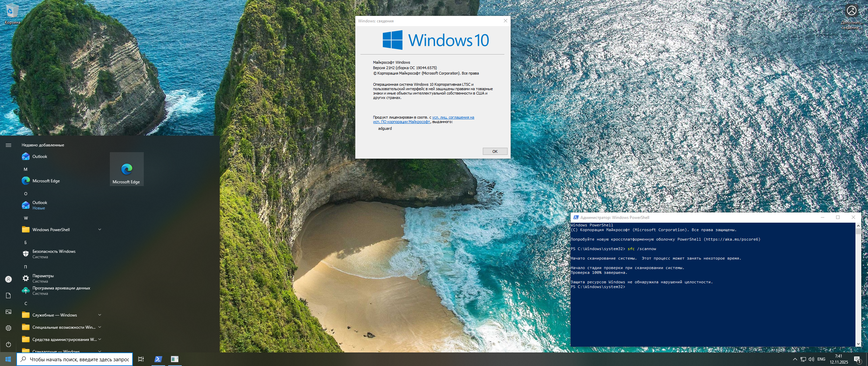The height and width of the screenshot is (366, 868).
Task: Open Параметры from the app list
Action: tap(43, 278)
